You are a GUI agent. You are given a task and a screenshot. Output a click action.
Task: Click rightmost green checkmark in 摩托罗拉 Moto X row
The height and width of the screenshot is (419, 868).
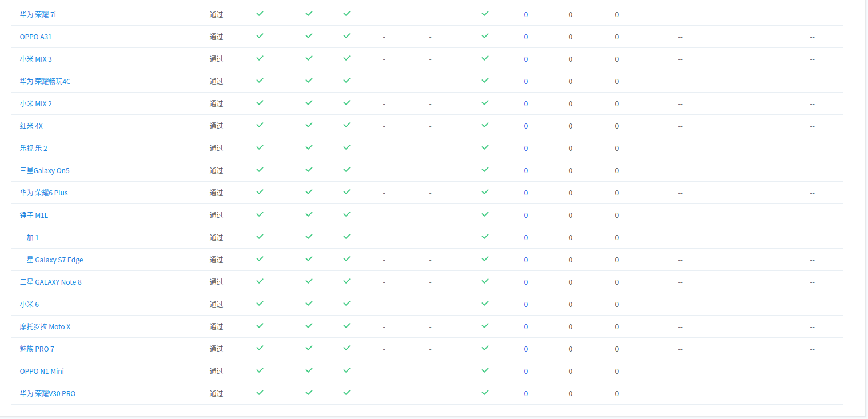(485, 325)
